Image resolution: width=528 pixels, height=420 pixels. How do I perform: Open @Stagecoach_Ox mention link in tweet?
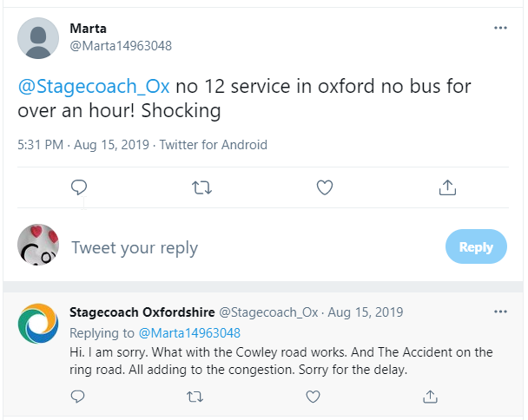tap(95, 88)
